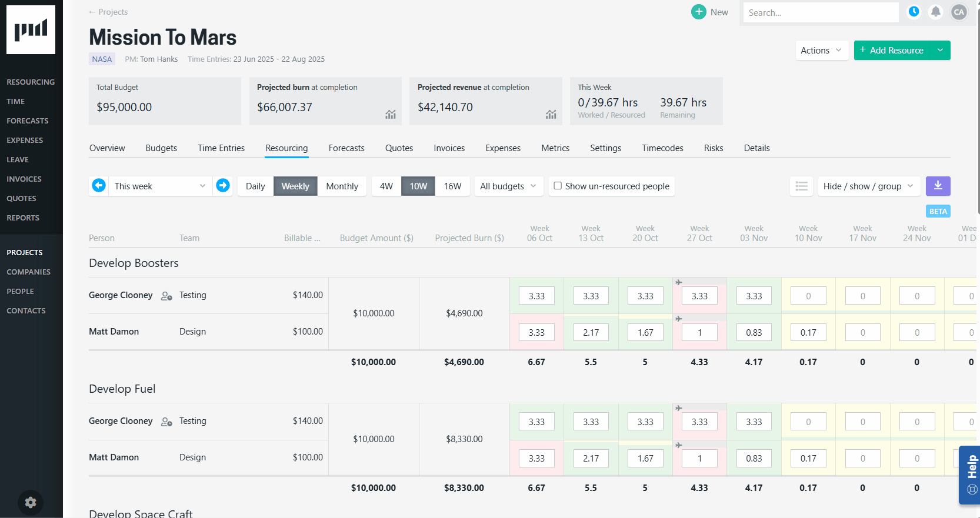Switch to the Forecasts tab
980x518 pixels.
pos(346,148)
